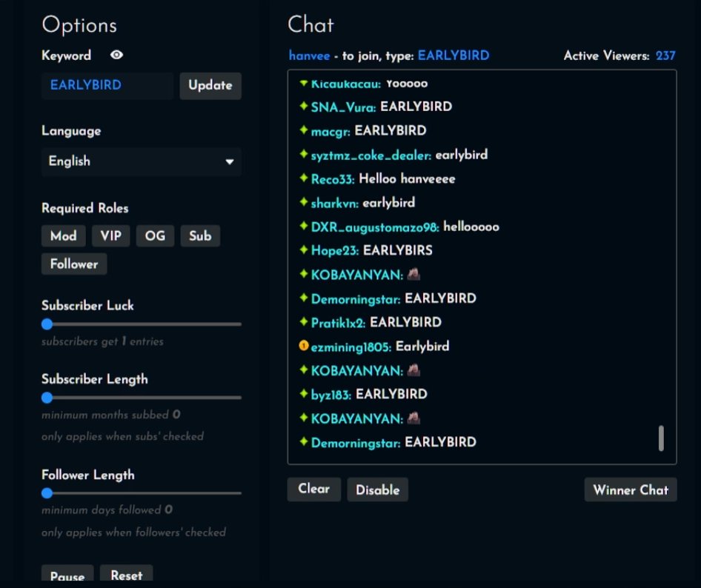Click the misspelled message 'EARLYBIRS'

coord(398,250)
